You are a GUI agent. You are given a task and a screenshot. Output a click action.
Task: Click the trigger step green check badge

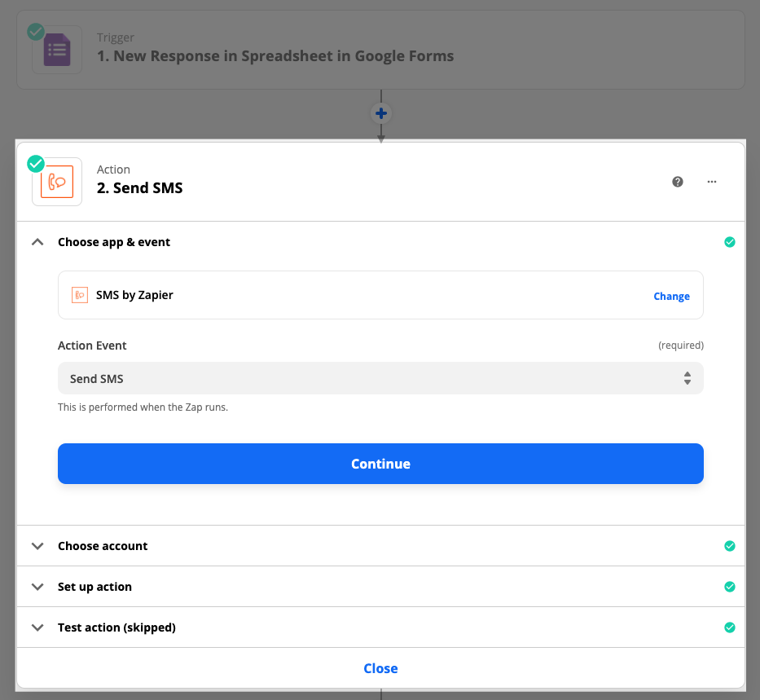pyautogui.click(x=36, y=32)
